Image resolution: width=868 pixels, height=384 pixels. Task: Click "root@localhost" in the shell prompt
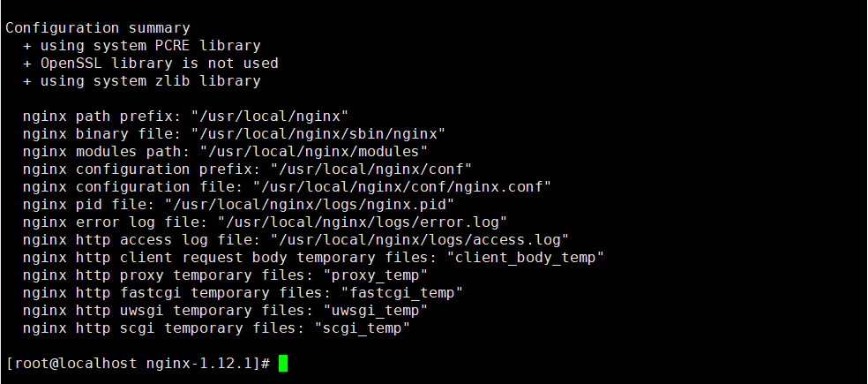[x=71, y=364]
